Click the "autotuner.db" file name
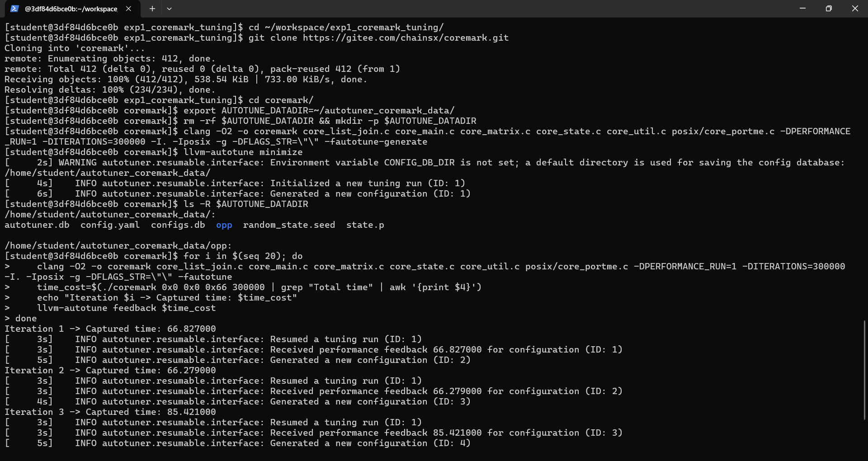 click(37, 225)
